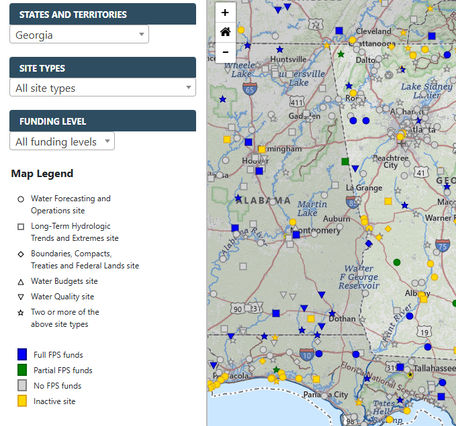The width and height of the screenshot is (456, 426).
Task: Click blue star marker at Dothan
Action: click(332, 314)
